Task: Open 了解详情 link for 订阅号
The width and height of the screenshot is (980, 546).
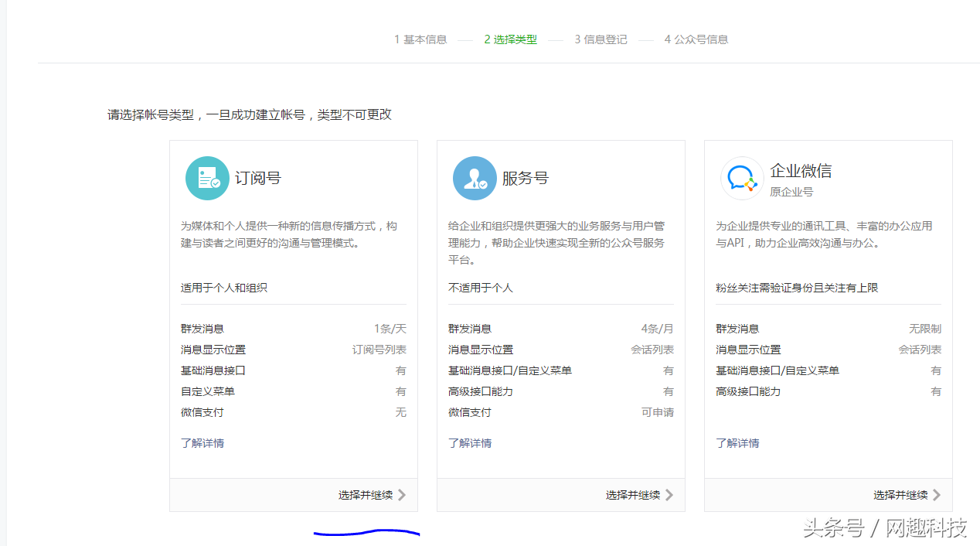Action: pos(202,443)
